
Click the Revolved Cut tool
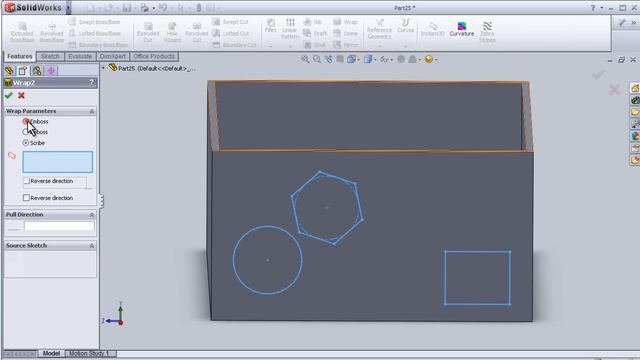tap(196, 32)
